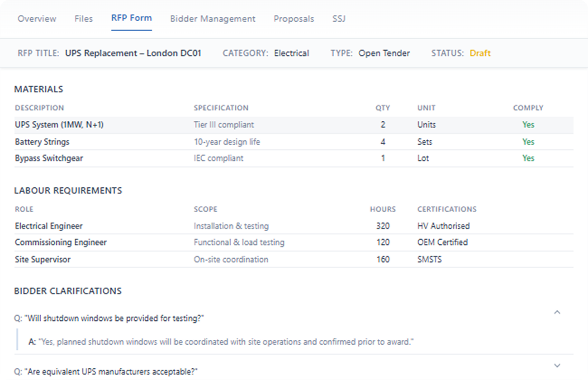
Task: Select the Bypass Switchgear description
Action: (49, 158)
